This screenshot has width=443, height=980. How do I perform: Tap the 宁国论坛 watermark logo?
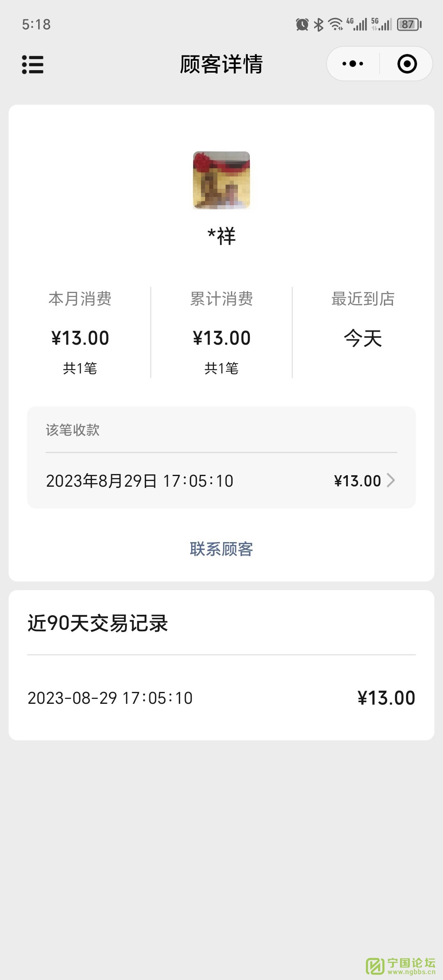(x=401, y=965)
